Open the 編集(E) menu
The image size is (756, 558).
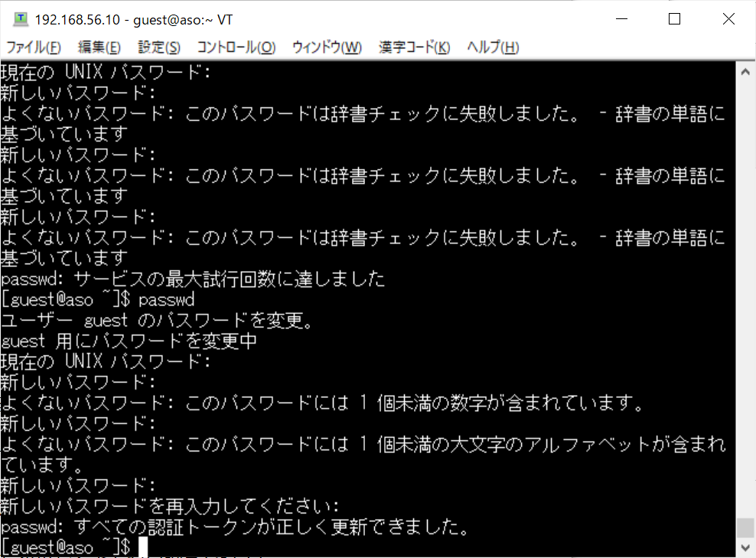[99, 47]
